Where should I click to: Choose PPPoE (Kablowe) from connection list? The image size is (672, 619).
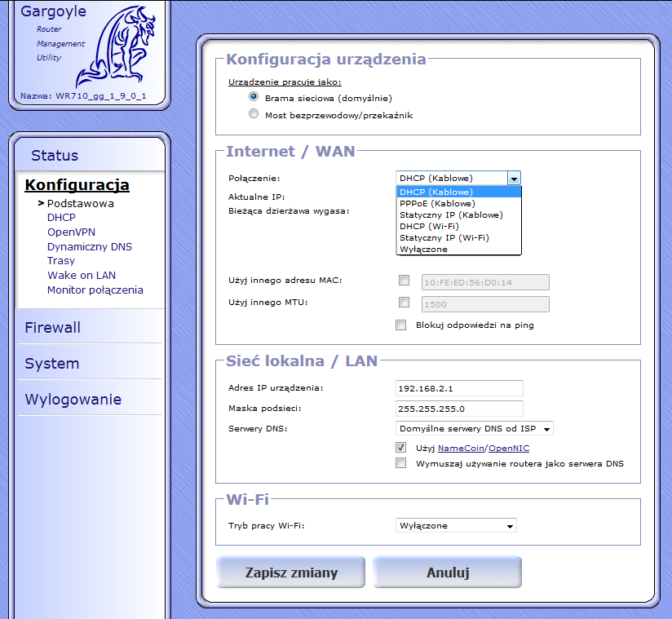click(437, 204)
